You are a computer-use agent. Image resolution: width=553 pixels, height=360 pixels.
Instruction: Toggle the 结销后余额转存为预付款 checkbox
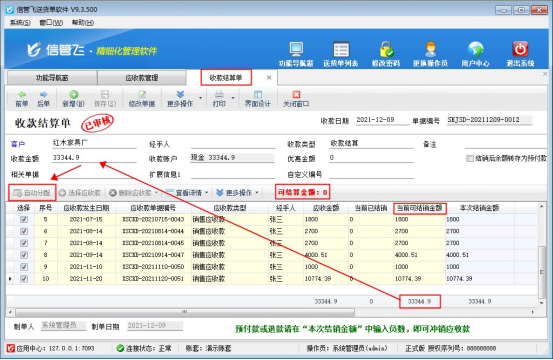click(x=470, y=158)
